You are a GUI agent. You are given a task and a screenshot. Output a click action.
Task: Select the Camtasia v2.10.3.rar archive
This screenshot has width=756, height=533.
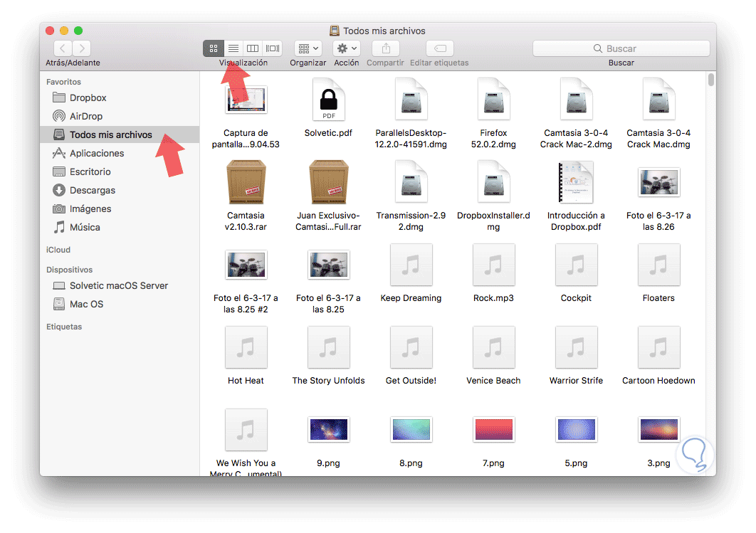pyautogui.click(x=246, y=182)
